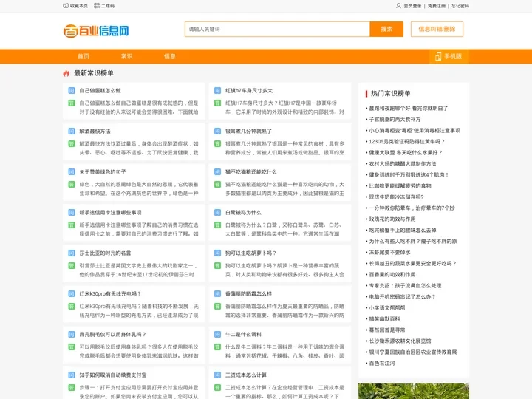Screen dimensions: 532x399
Task: Click the 搜索 search button
Action: coord(386,29)
